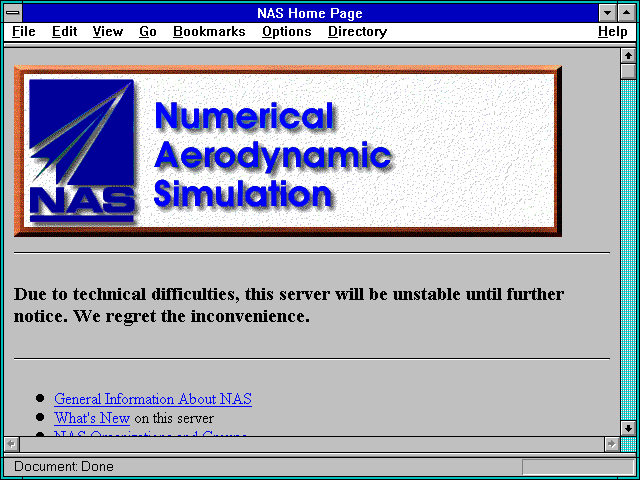Click the Document: Done status text

(64, 466)
